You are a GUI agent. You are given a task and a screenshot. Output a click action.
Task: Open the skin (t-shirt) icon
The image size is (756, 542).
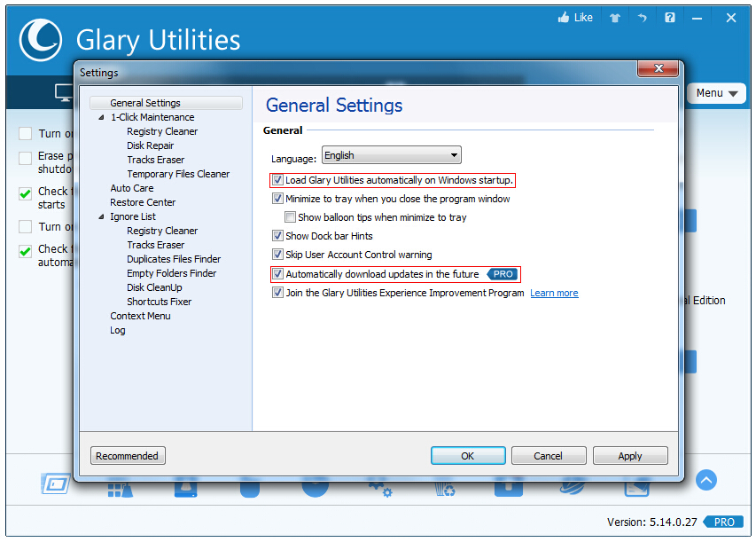click(x=615, y=19)
